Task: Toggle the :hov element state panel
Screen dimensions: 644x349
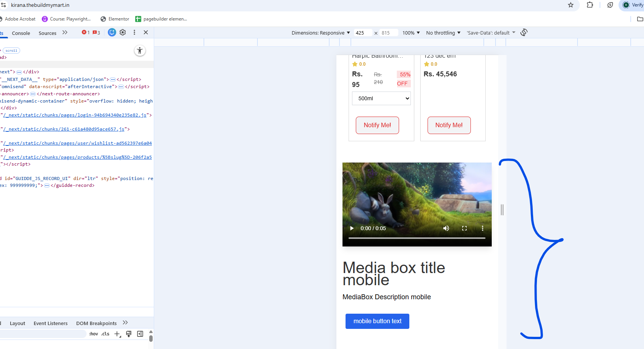Action: [93, 334]
